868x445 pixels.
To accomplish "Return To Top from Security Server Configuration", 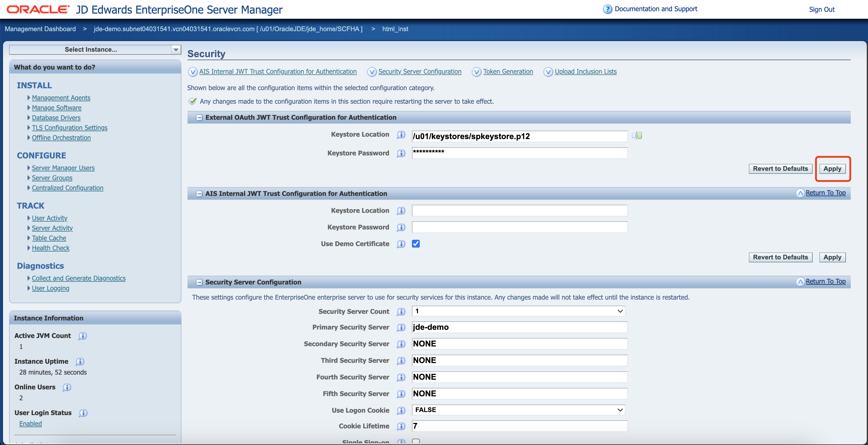I will pos(825,281).
